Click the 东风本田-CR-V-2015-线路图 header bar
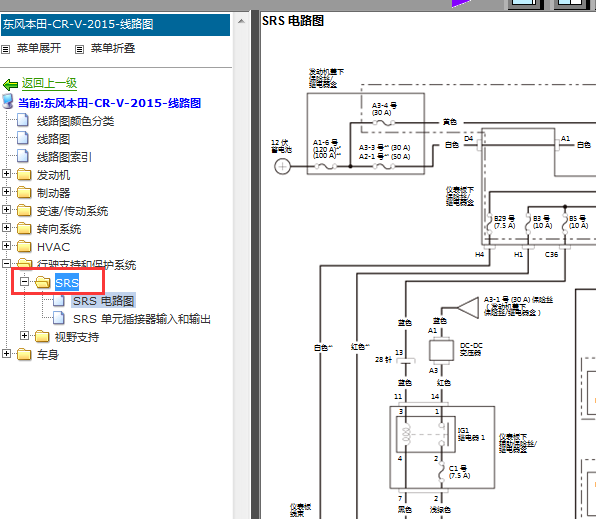 116,25
